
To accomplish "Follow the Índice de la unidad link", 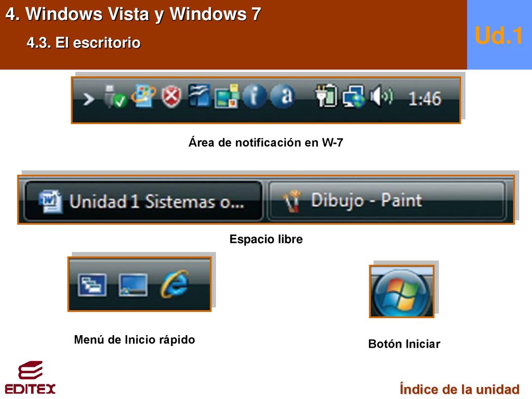I will [x=459, y=389].
